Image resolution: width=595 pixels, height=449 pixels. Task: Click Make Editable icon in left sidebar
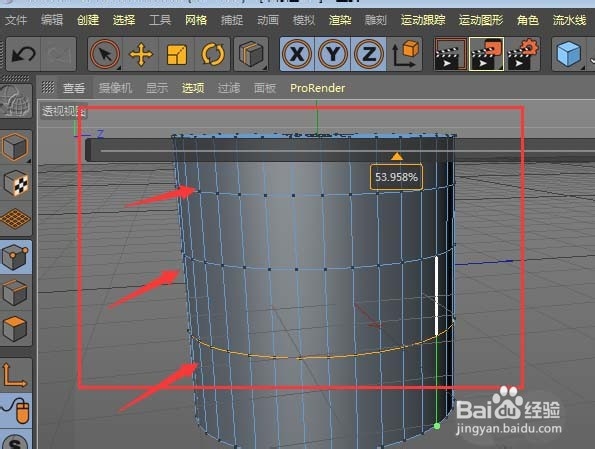[x=16, y=100]
